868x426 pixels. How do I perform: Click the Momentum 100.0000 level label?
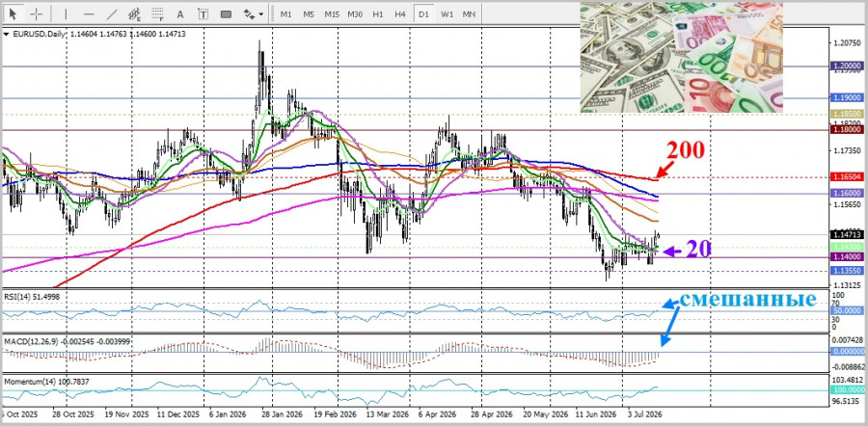847,390
